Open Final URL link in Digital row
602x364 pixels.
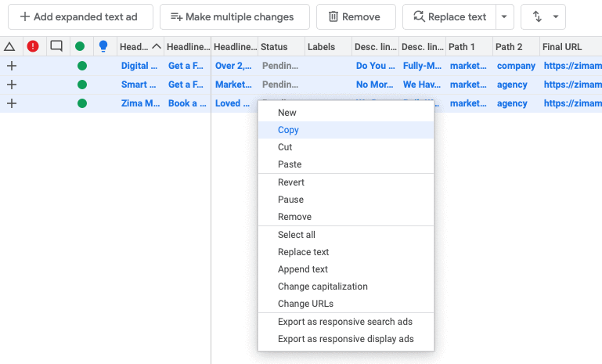(x=571, y=66)
